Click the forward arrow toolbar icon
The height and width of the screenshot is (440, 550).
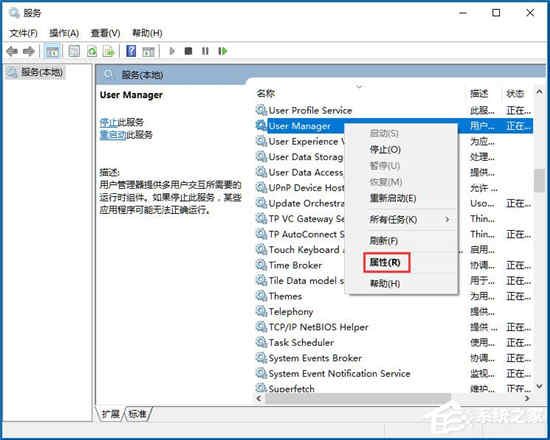(x=28, y=51)
